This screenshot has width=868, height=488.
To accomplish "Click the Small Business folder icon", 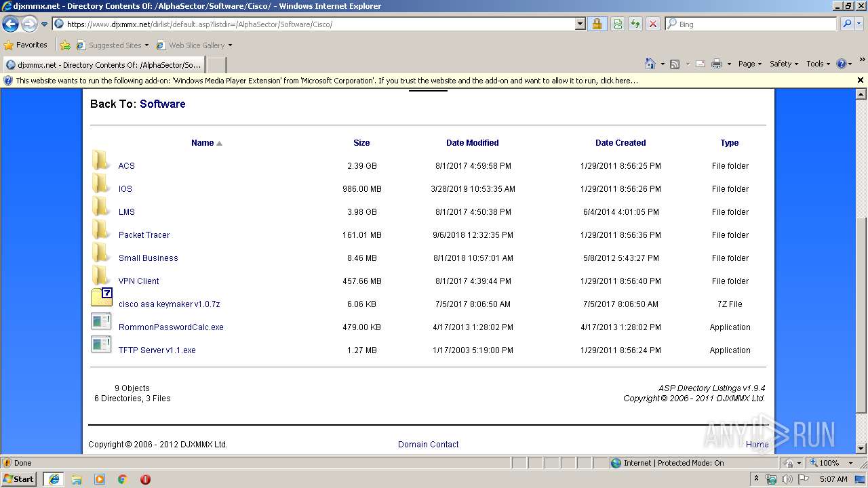I will 101,253.
